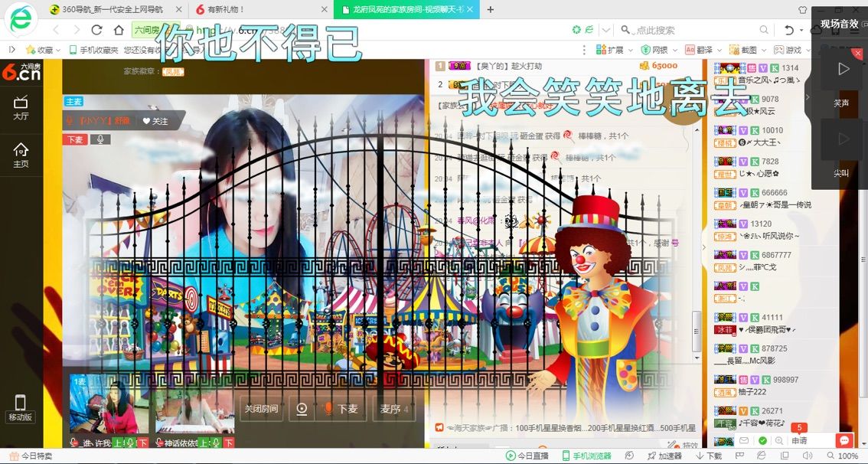Open 手机收藏夹 mobile favorites

(x=93, y=50)
